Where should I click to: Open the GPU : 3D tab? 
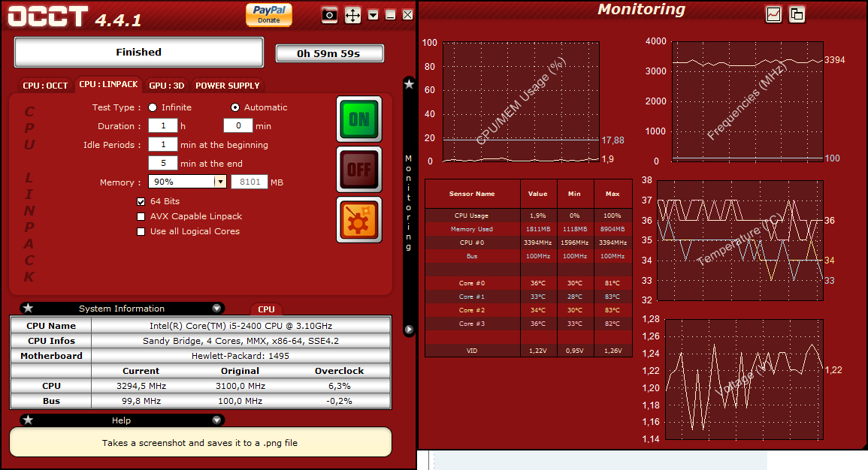tap(167, 85)
